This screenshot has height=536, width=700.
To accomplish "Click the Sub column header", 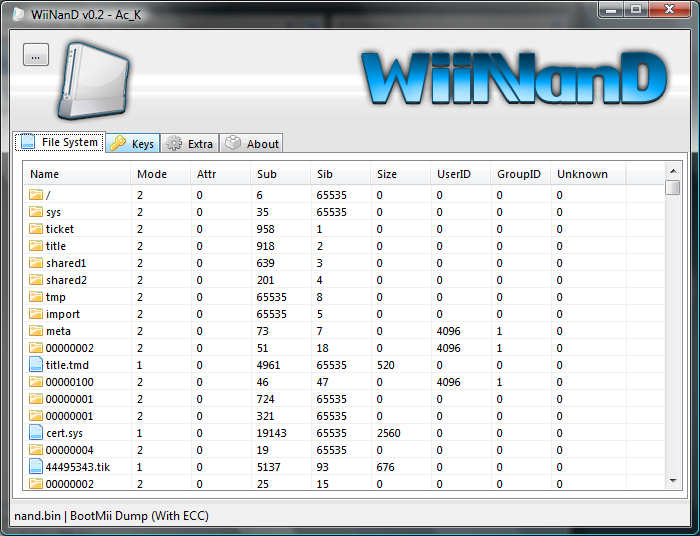I will tap(280, 174).
